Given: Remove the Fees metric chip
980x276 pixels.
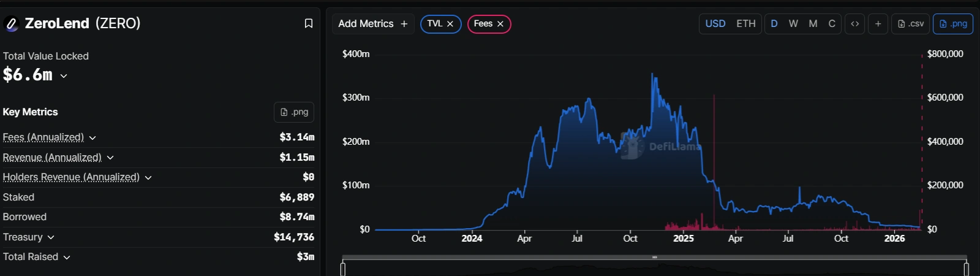Looking at the screenshot, I should (500, 24).
